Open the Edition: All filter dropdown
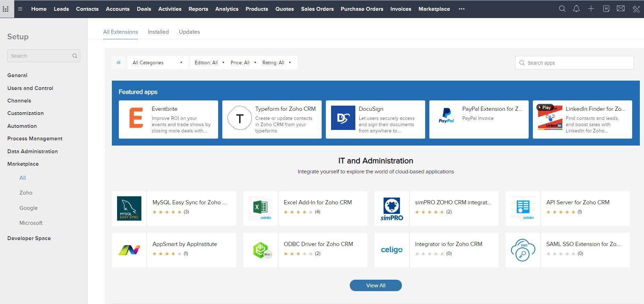 (209, 63)
